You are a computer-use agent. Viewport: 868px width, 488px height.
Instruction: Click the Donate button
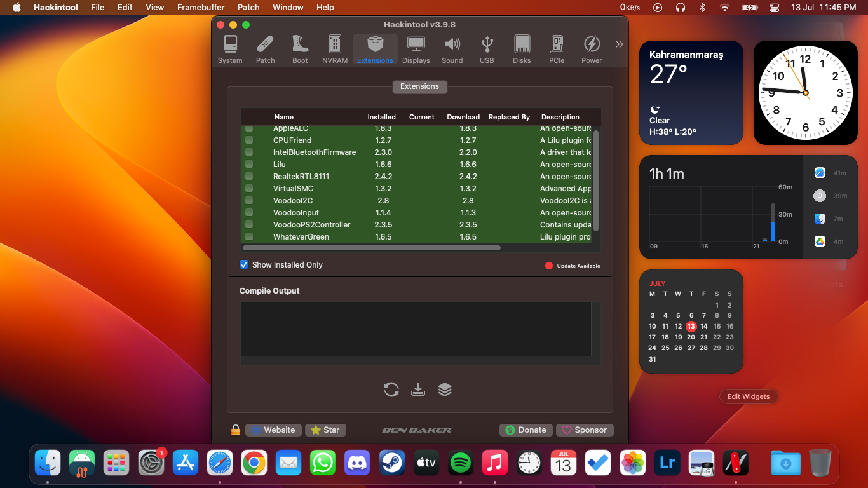pos(526,430)
